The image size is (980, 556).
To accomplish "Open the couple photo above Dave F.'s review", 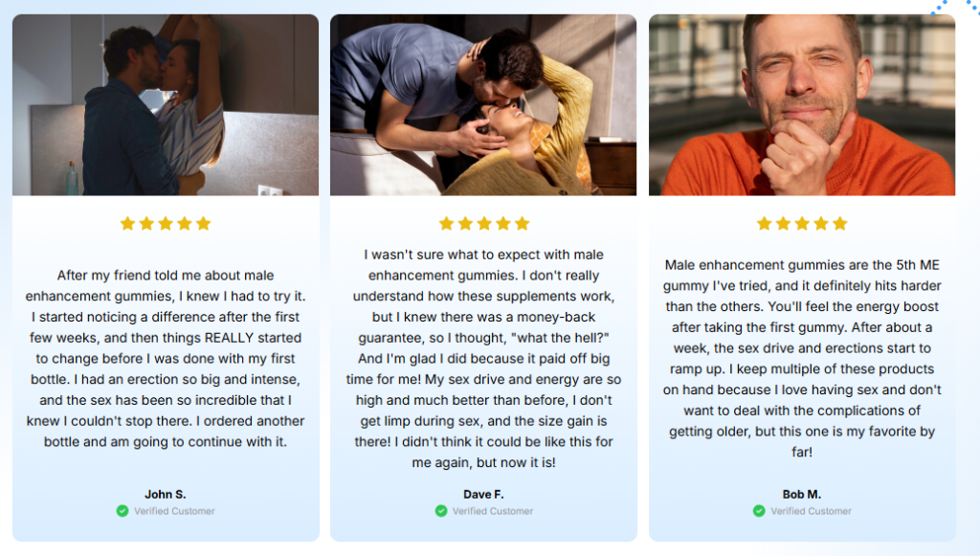I will (x=483, y=105).
